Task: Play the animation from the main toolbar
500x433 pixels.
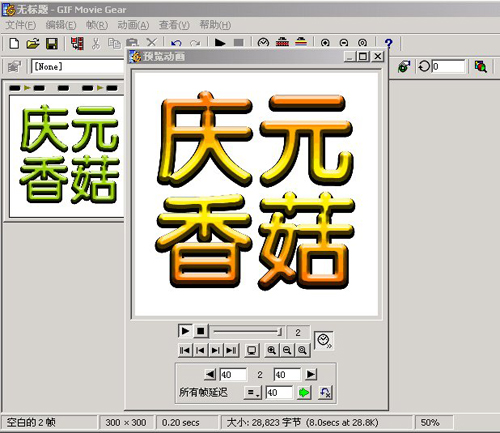Action: (220, 43)
